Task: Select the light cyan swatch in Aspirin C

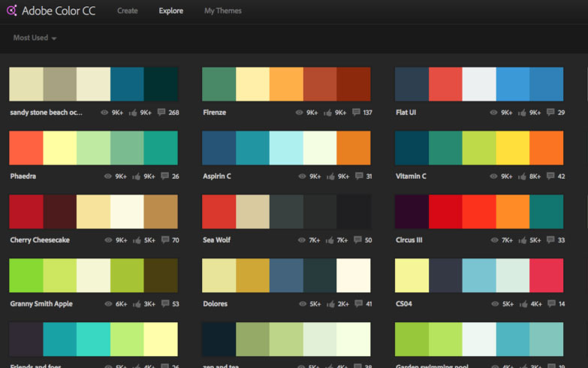Action: [x=286, y=148]
